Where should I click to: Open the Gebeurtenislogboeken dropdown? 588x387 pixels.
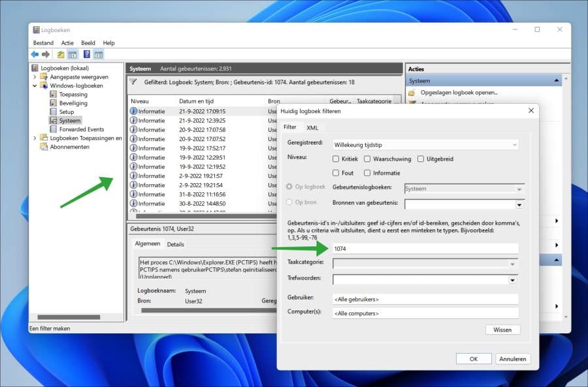pyautogui.click(x=465, y=189)
